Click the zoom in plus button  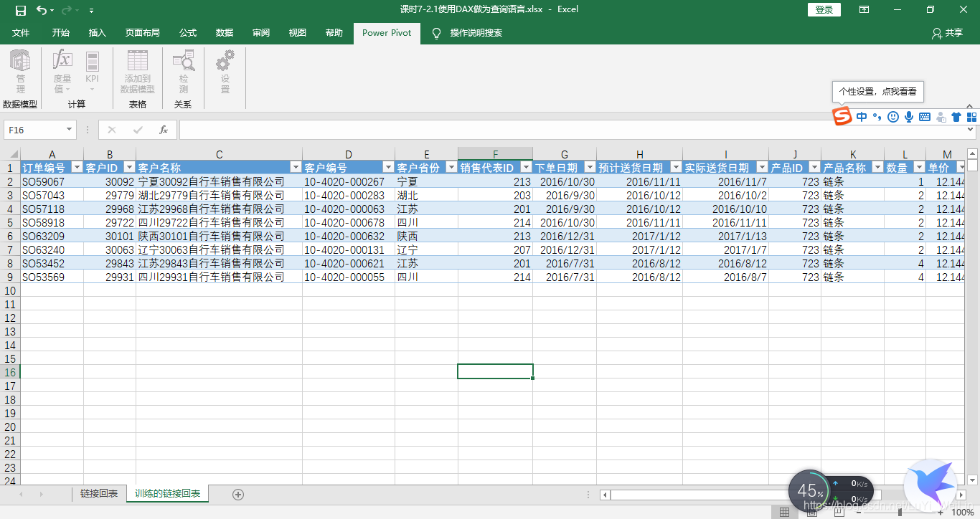point(941,513)
